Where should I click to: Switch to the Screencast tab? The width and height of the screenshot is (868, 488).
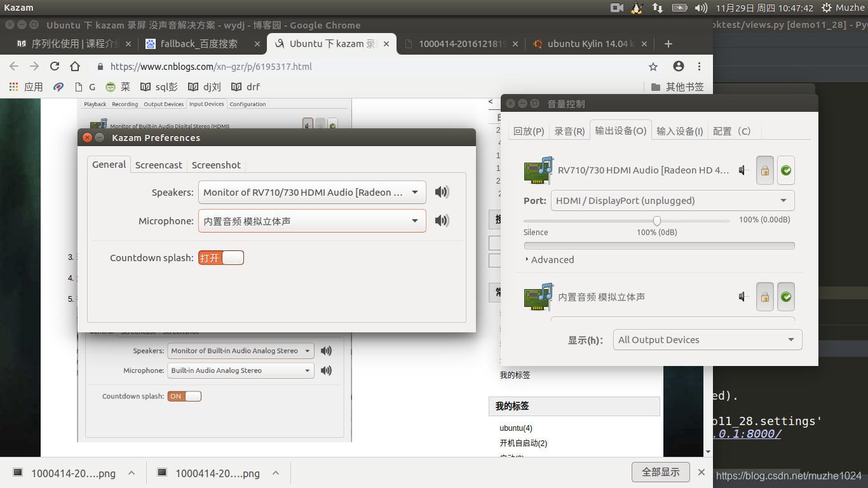click(x=159, y=165)
